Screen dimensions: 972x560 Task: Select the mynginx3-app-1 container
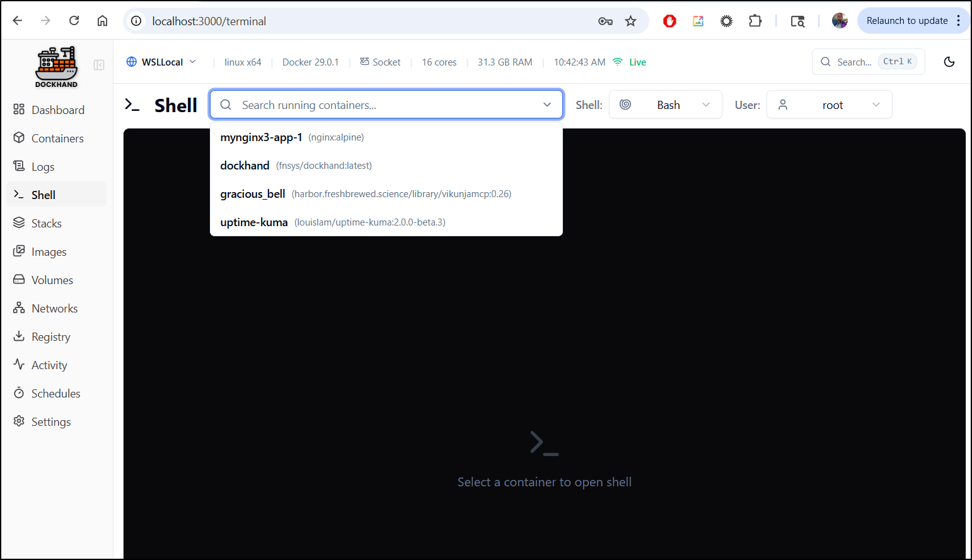pos(261,137)
